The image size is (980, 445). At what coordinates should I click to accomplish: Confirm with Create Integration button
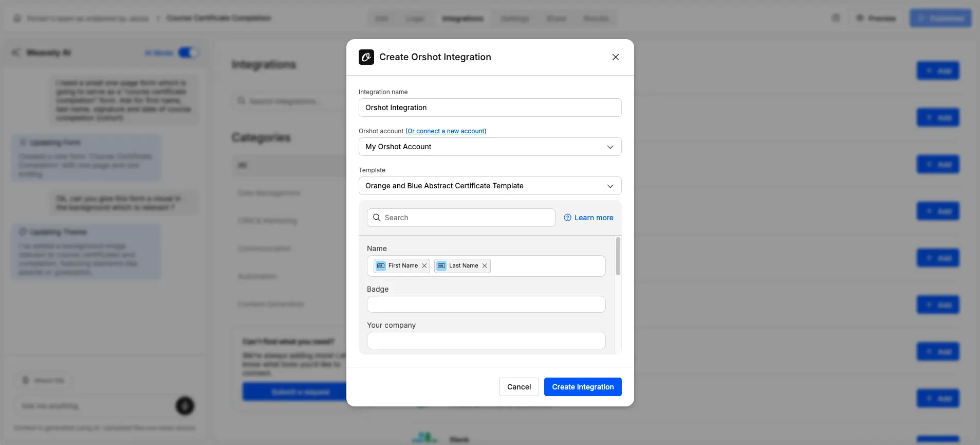(x=583, y=387)
